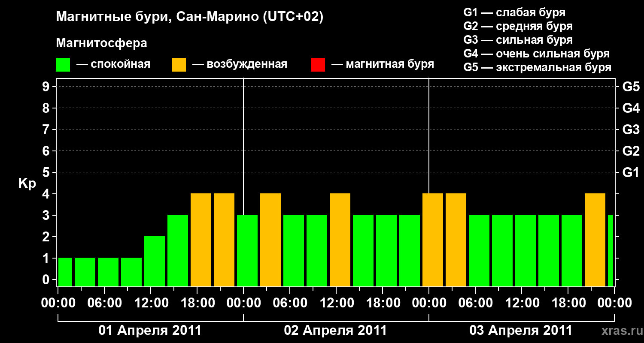Click the orange 12:00 bar on 02 Апреля
Viewport: 644px width, 343px height.
[340, 240]
